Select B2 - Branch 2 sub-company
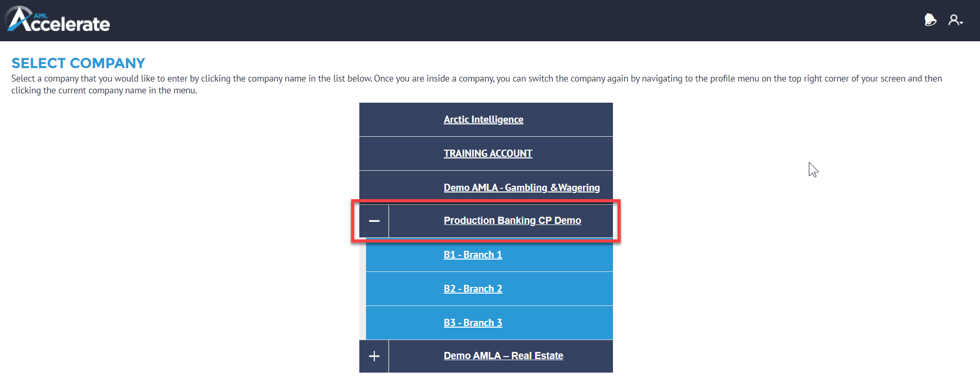Image resolution: width=980 pixels, height=387 pixels. point(473,289)
